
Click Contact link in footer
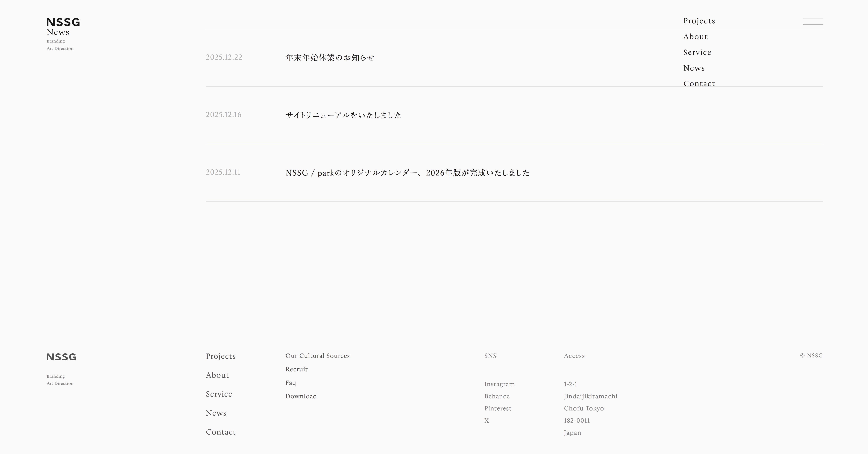(221, 432)
